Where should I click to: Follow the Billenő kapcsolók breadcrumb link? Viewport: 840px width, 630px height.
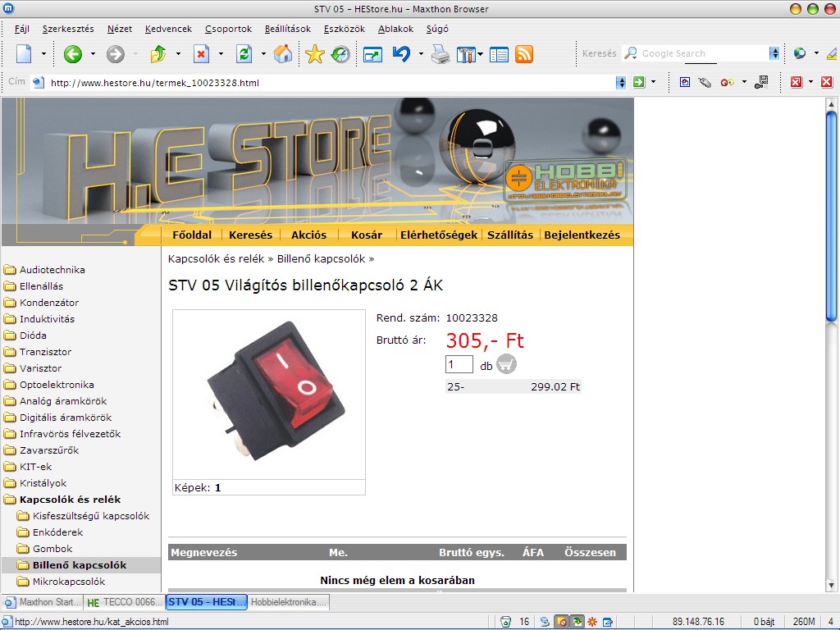[321, 258]
